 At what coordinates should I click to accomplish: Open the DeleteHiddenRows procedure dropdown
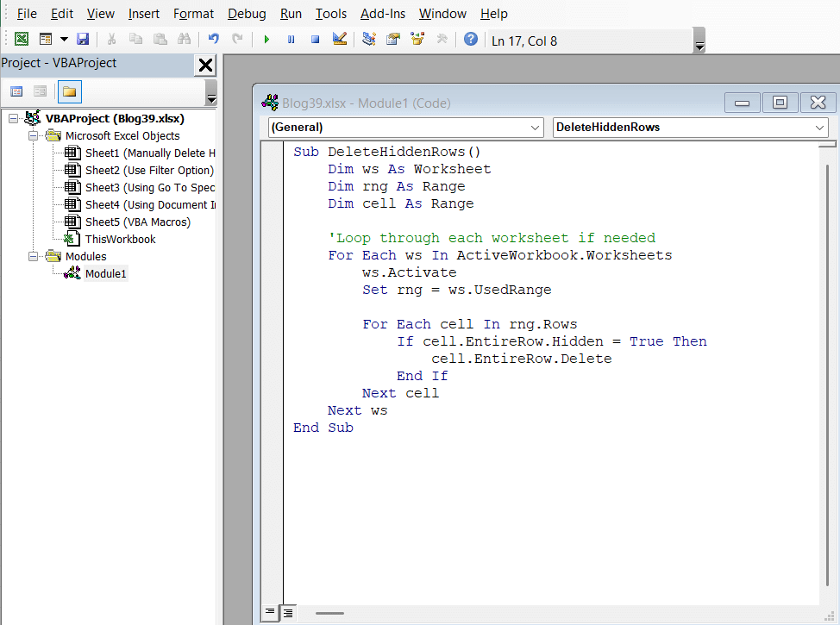[819, 127]
